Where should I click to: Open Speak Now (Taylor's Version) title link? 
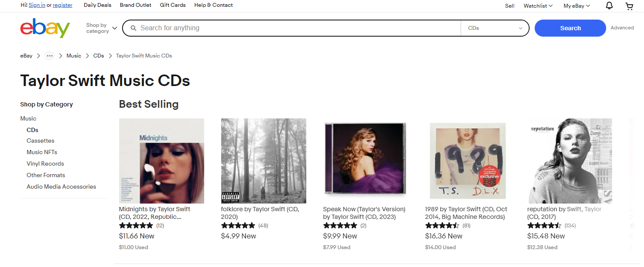pyautogui.click(x=365, y=213)
